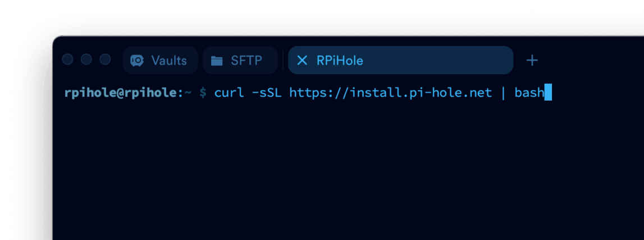Viewport: 644px width, 240px height.
Task: Close the RPiHole tab with X
Action: (x=302, y=60)
